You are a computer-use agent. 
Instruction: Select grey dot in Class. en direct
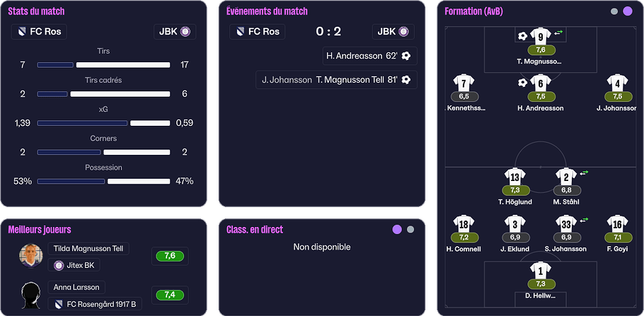pyautogui.click(x=410, y=230)
